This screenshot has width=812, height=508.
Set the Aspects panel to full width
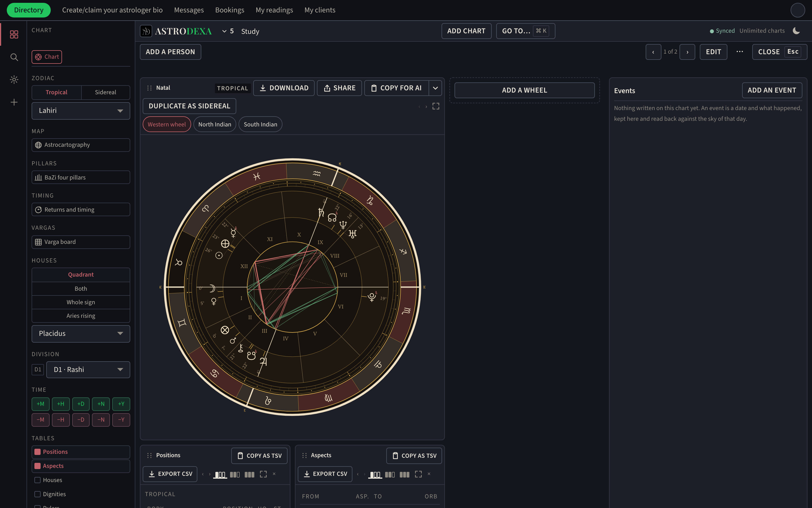404,474
